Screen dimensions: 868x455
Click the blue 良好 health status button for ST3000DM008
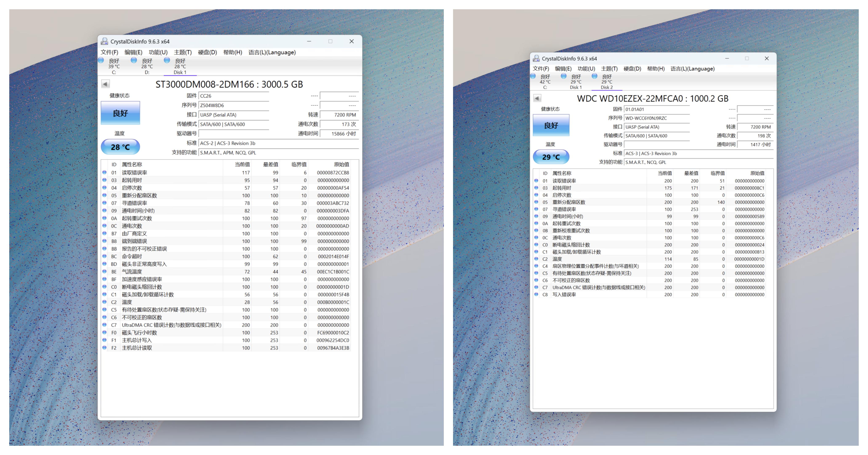[x=120, y=113]
